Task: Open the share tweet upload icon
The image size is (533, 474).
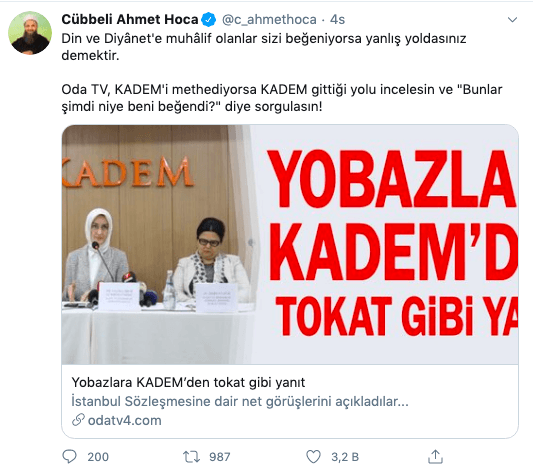Action: (435, 456)
